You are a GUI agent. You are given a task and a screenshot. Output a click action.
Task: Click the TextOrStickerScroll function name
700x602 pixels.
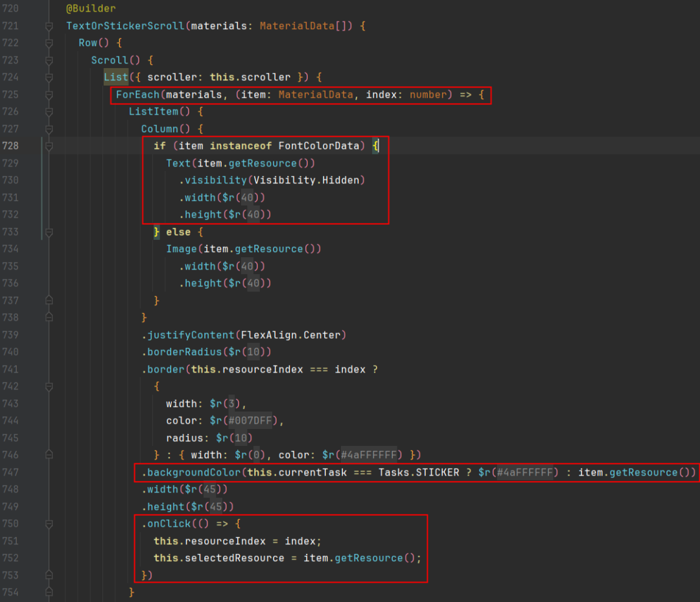126,26
